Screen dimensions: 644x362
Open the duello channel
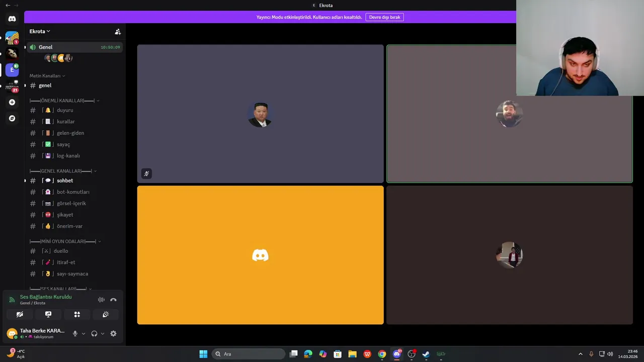74,251
